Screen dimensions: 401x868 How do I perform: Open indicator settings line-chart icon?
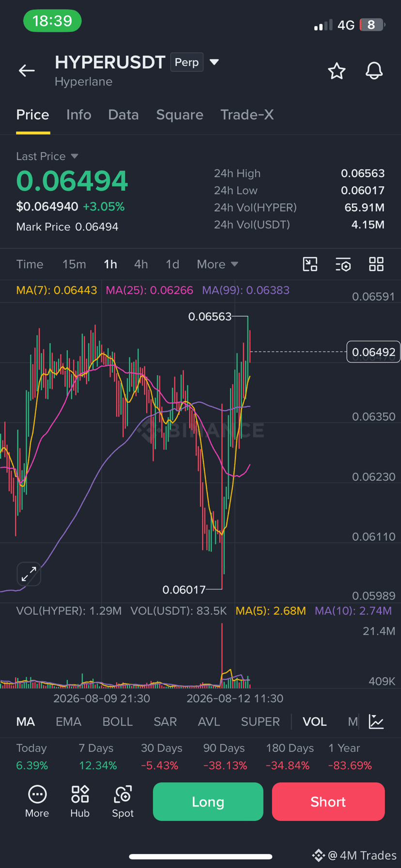point(376,721)
